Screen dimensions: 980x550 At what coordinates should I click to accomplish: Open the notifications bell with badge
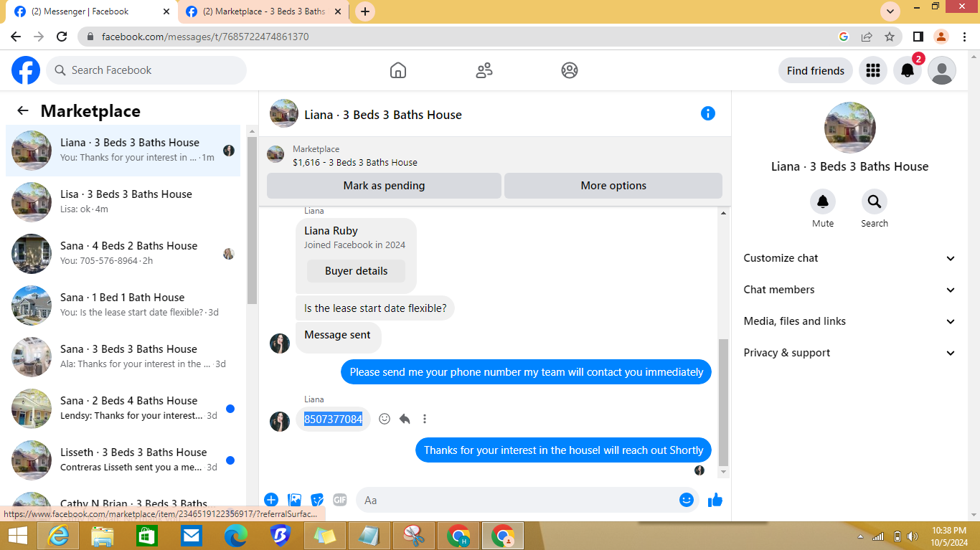tap(908, 70)
